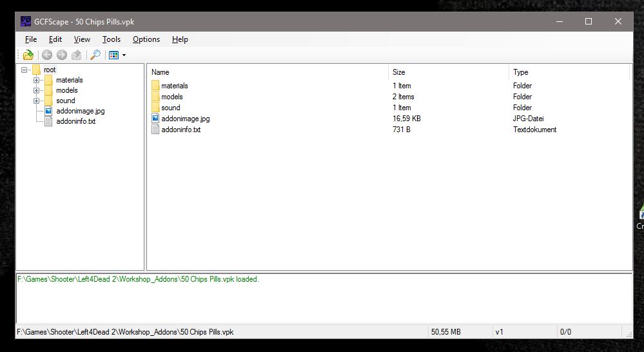Click the 50,55 MB status bar entry
The image size is (644, 352).
446,332
